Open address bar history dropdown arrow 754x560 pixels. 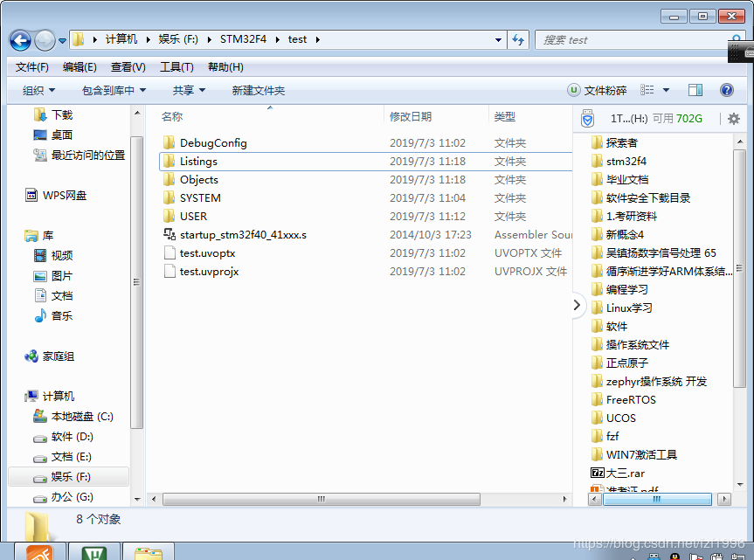(x=499, y=40)
